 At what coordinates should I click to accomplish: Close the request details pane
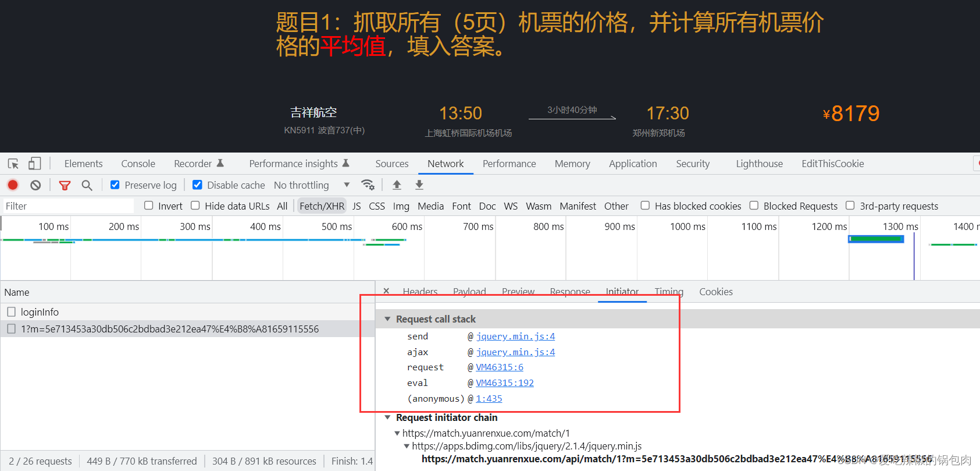pyautogui.click(x=386, y=291)
